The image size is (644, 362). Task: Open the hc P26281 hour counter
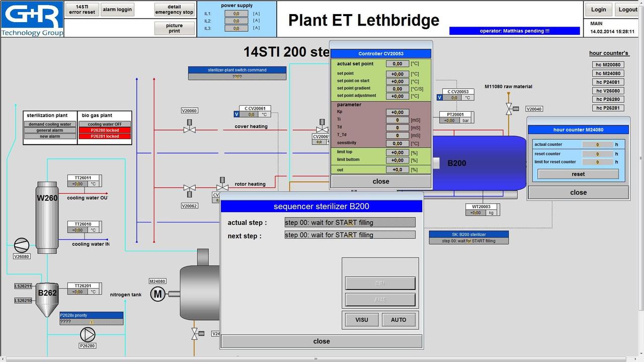[x=608, y=108]
